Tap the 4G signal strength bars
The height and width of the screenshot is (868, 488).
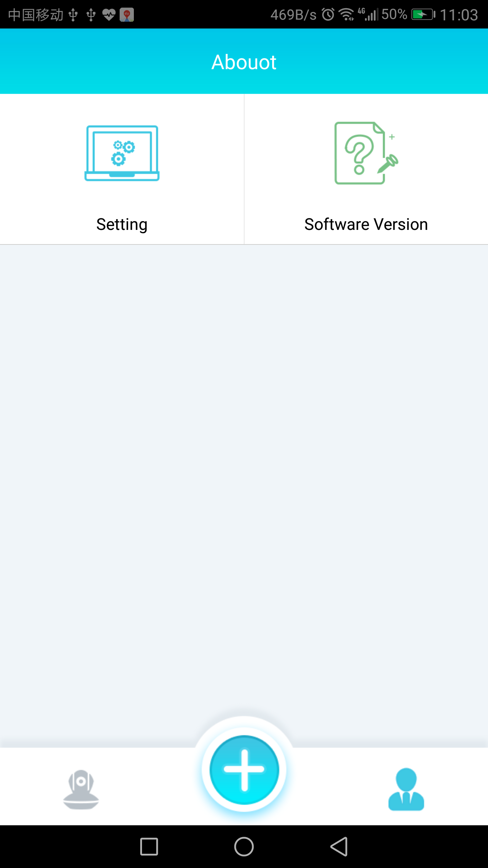[368, 15]
